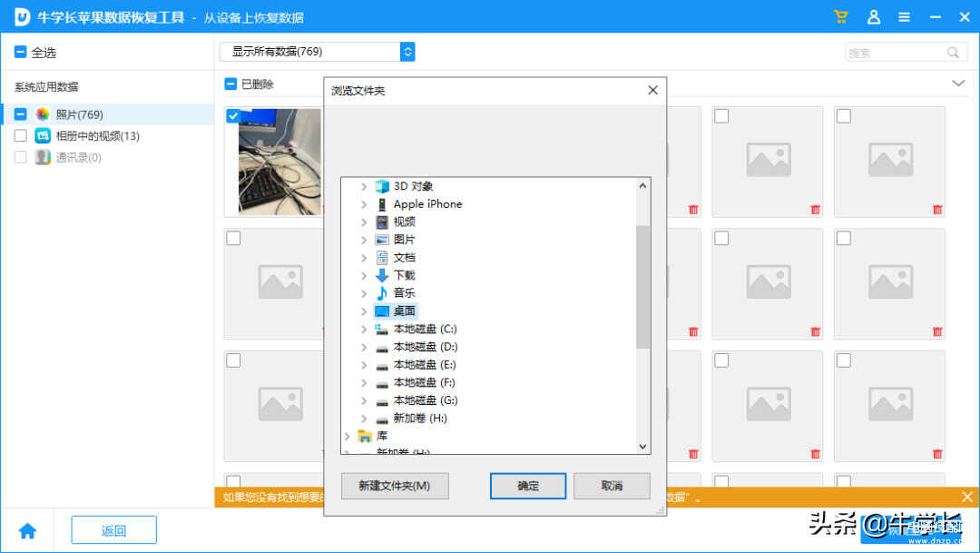Viewport: 980px width, 553px height.
Task: Click the Photos (照片) category icon
Action: (43, 114)
